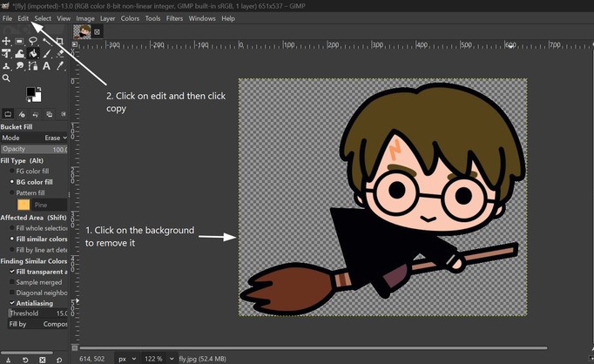Viewport: 594px width, 364px height.
Task: Open the 122 % zoom dropdown
Action: click(x=159, y=358)
